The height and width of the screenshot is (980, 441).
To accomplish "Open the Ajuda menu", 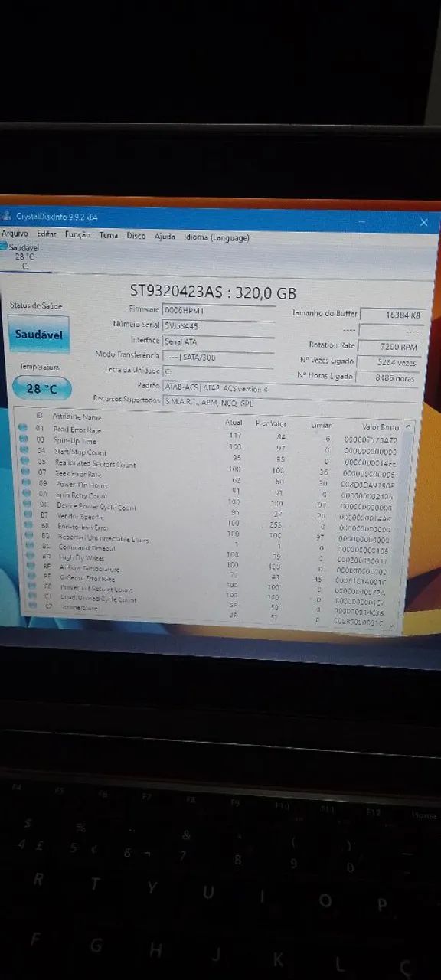I will click(x=165, y=237).
